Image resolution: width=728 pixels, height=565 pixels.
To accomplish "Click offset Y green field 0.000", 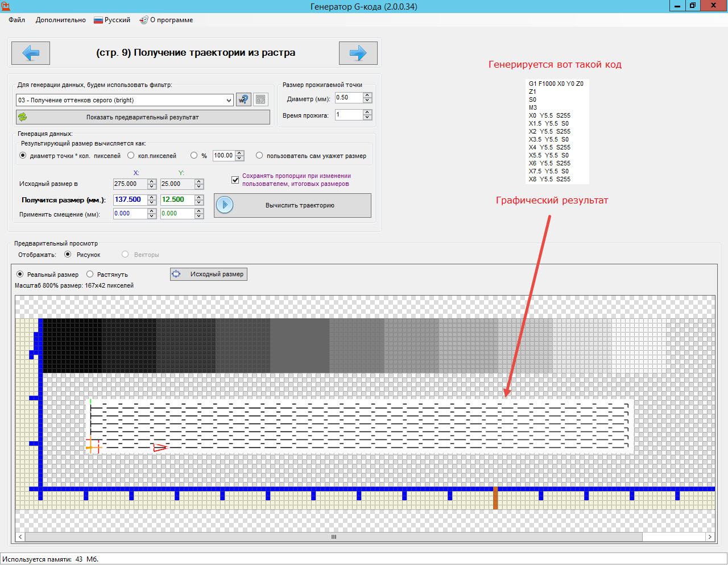I will pyautogui.click(x=177, y=214).
